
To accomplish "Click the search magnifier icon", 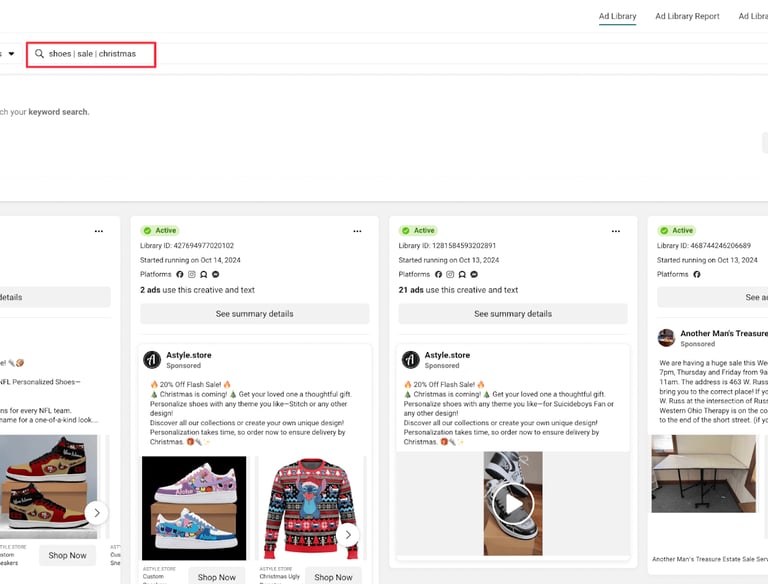I will pyautogui.click(x=39, y=53).
